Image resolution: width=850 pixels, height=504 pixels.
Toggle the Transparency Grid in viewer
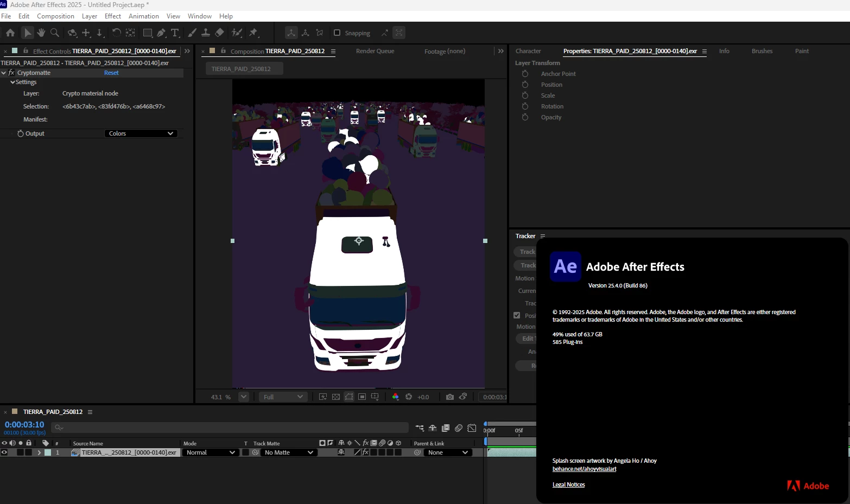tap(336, 397)
